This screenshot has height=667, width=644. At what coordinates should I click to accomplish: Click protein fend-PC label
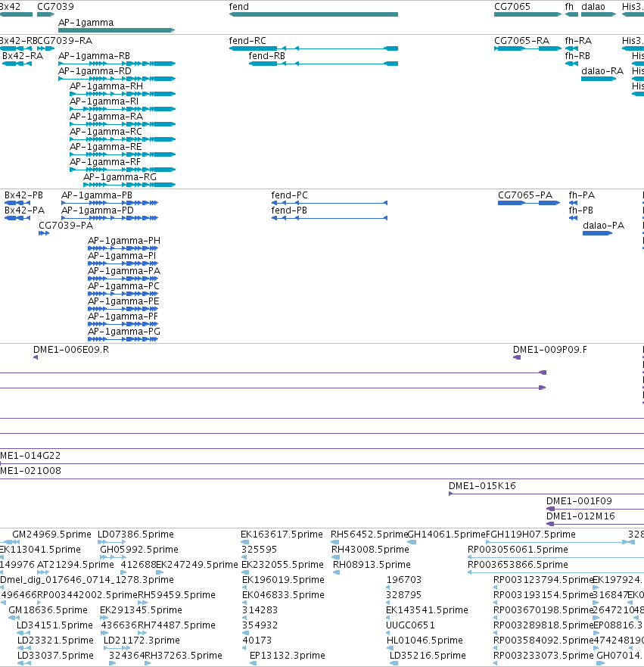coord(290,195)
